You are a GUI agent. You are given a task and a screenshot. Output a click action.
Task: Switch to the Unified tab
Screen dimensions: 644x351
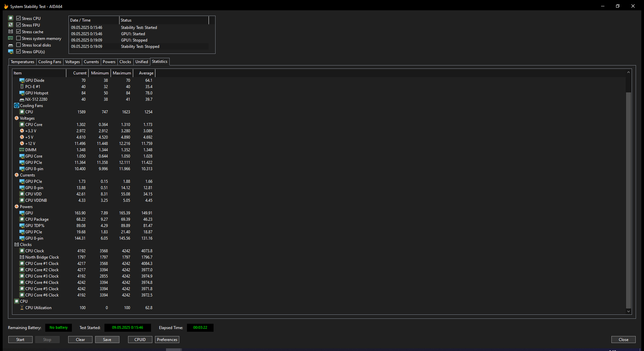pos(142,62)
